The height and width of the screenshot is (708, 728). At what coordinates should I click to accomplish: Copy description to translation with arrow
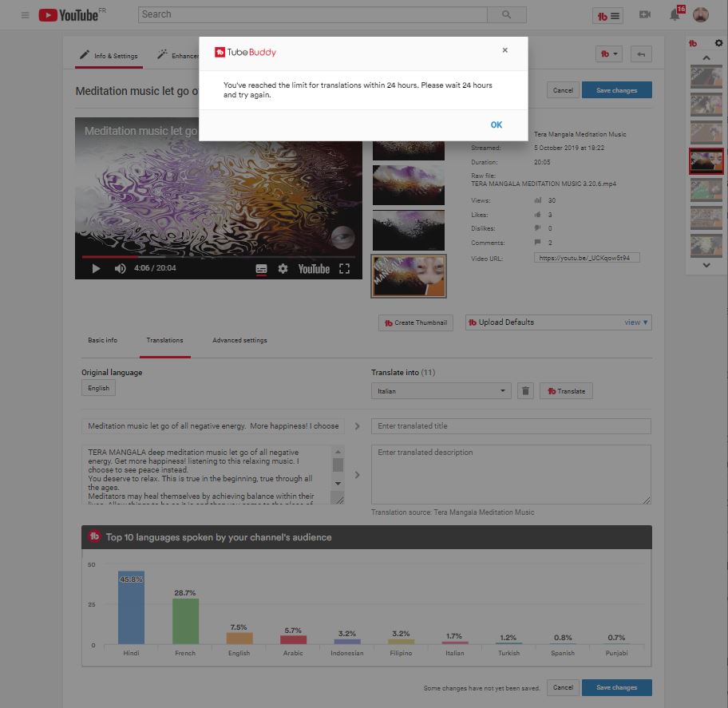pos(357,475)
